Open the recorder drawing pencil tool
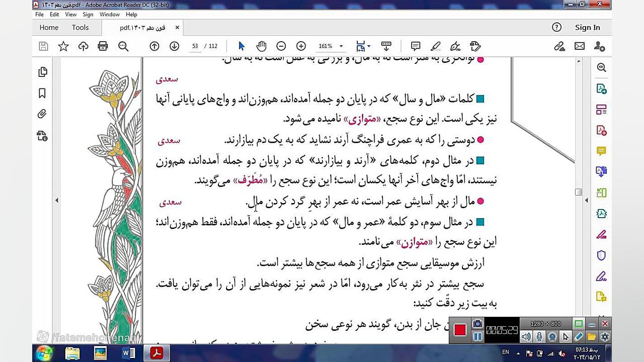The height and width of the screenshot is (362, 644). [579, 337]
